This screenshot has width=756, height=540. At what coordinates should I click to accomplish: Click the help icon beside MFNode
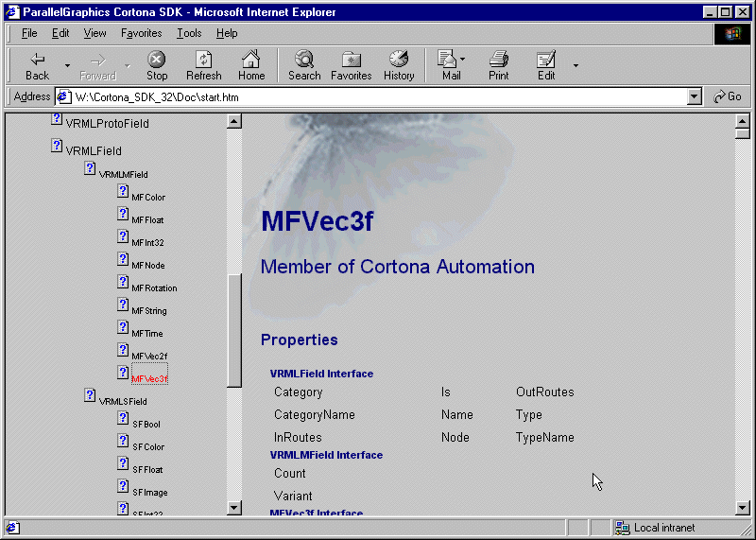pyautogui.click(x=123, y=259)
